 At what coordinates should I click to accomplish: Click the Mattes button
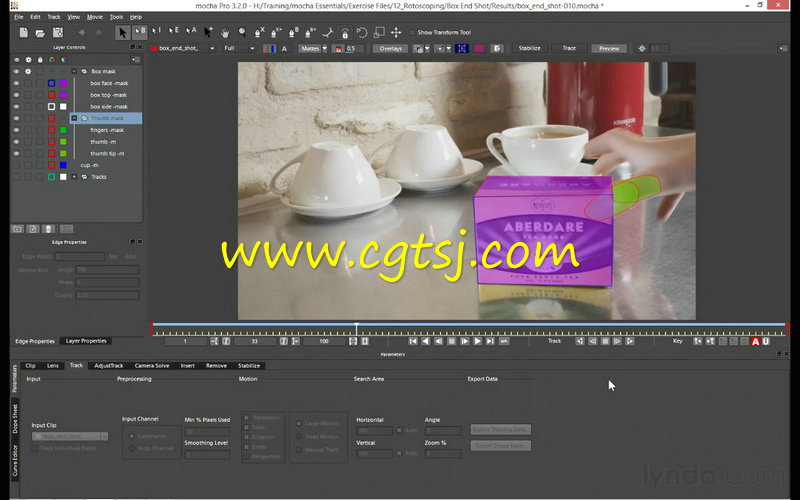[x=309, y=48]
